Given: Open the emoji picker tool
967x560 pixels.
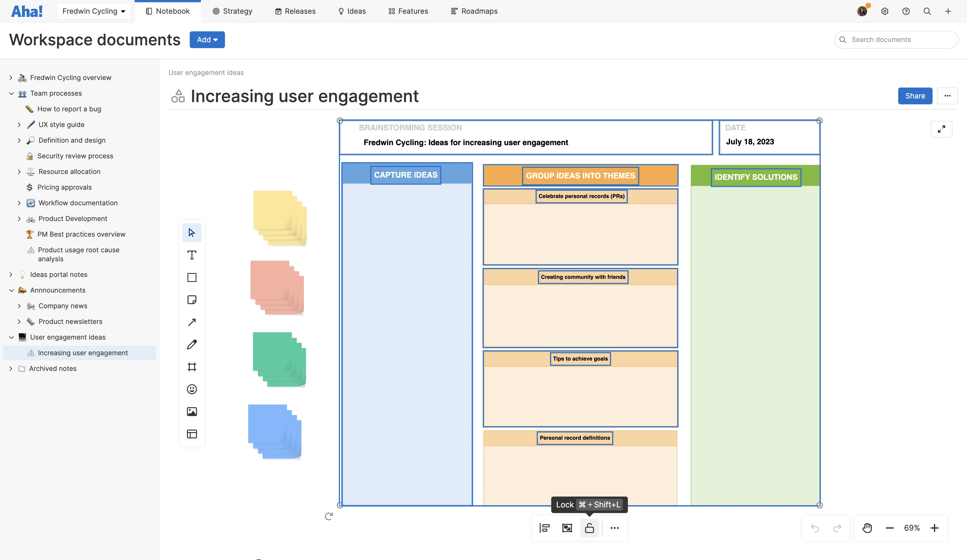Looking at the screenshot, I should [x=192, y=389].
